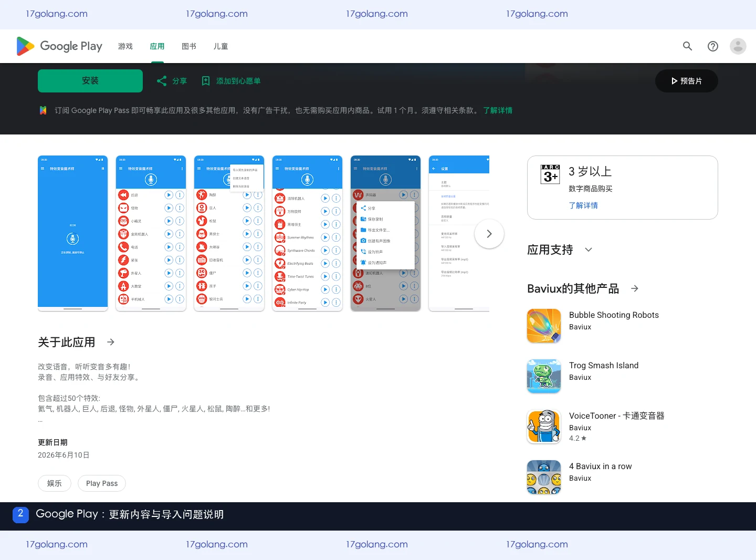Click 分享 share text button
Image resolution: width=756 pixels, height=560 pixels.
(x=180, y=81)
